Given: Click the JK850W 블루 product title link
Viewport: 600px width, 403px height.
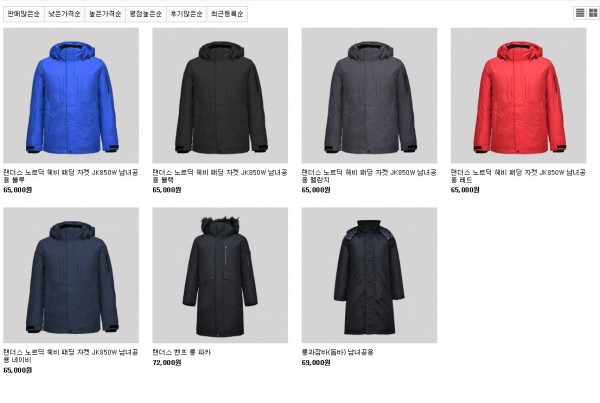Looking at the screenshot, I should 71,176.
